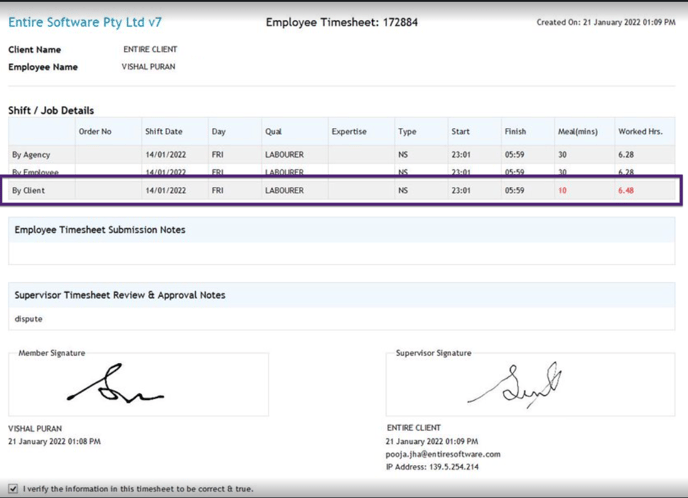The image size is (688, 498).
Task: Select the By Agency row label
Action: [x=31, y=154]
